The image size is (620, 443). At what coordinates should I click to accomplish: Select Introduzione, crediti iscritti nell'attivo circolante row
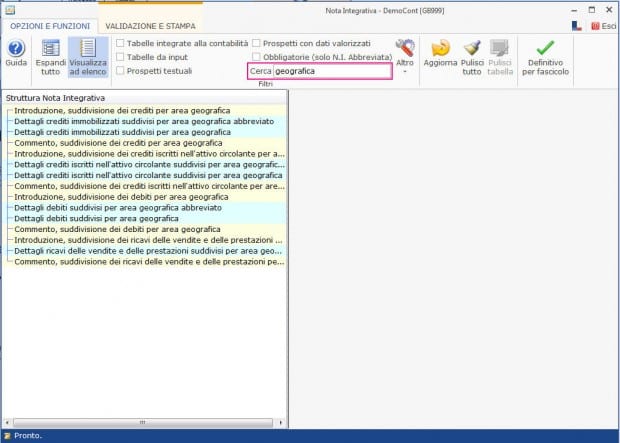[x=149, y=154]
